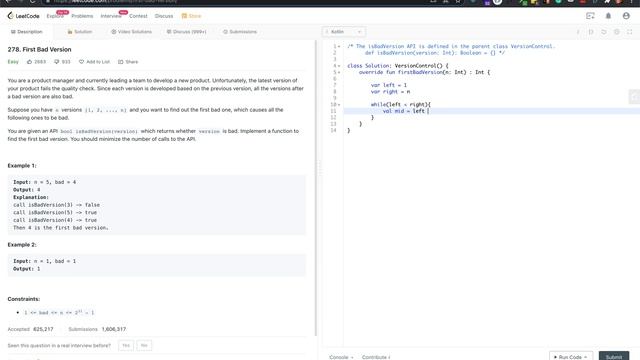
Task: Click the Easy difficulty label
Action: coord(13,62)
